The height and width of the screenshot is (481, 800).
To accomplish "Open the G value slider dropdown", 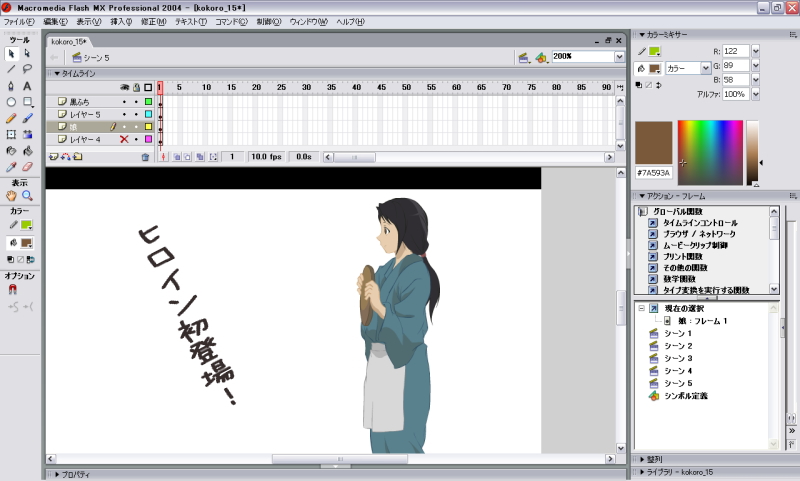I will point(756,65).
